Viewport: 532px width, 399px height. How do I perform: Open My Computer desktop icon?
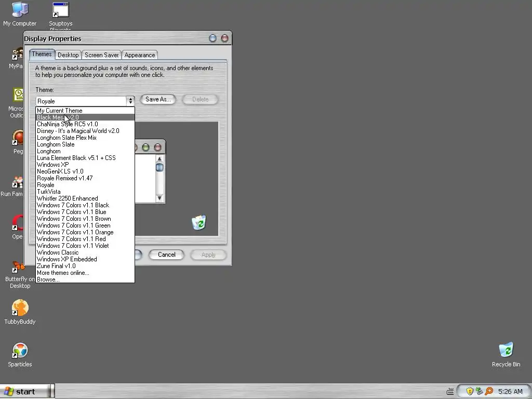click(20, 14)
